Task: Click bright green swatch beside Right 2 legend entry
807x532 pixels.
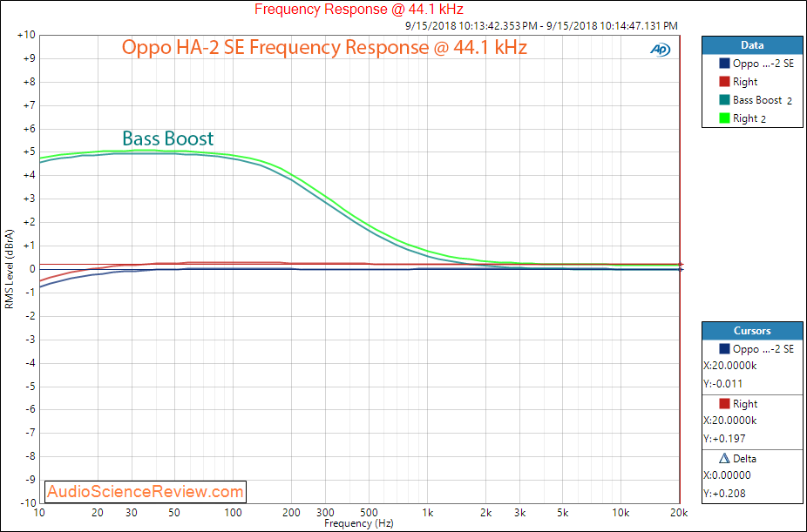Action: pyautogui.click(x=725, y=118)
